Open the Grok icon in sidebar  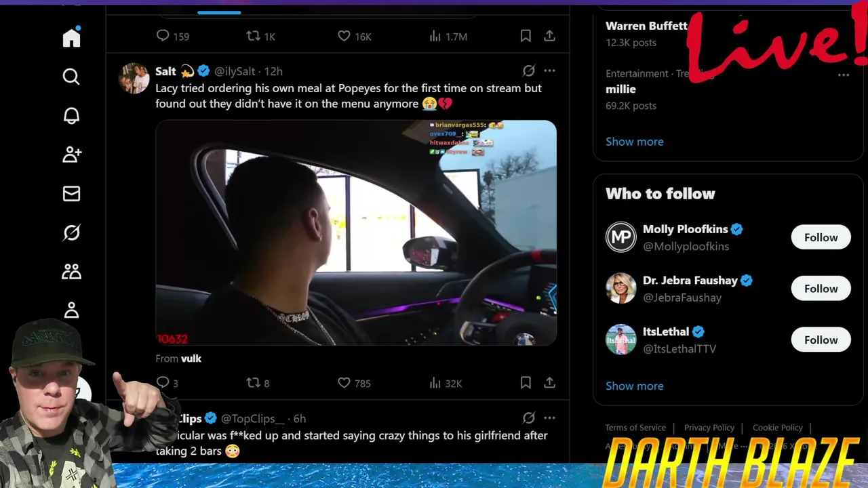click(71, 233)
